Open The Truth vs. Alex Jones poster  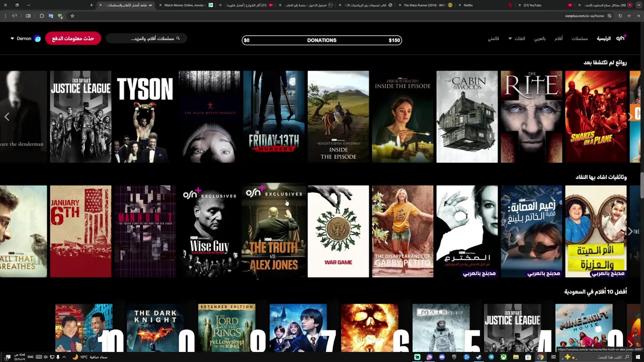pyautogui.click(x=274, y=231)
